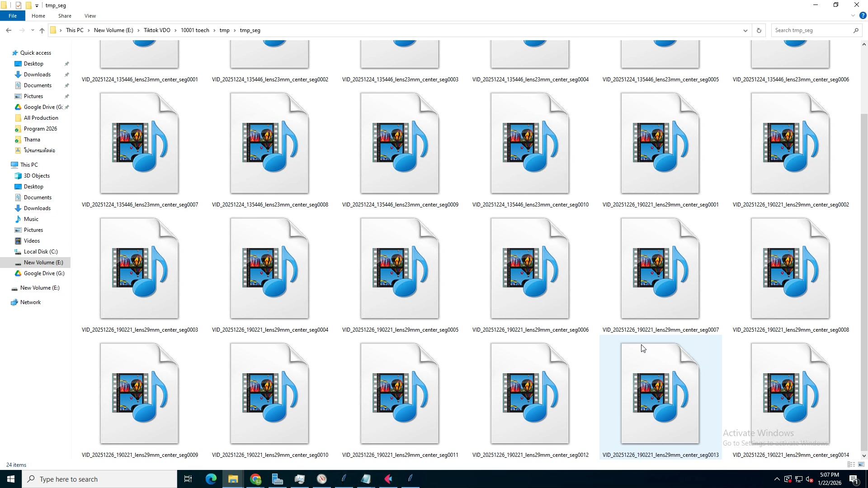Navigate back using the back arrow
This screenshot has width=868, height=488.
tap(9, 30)
